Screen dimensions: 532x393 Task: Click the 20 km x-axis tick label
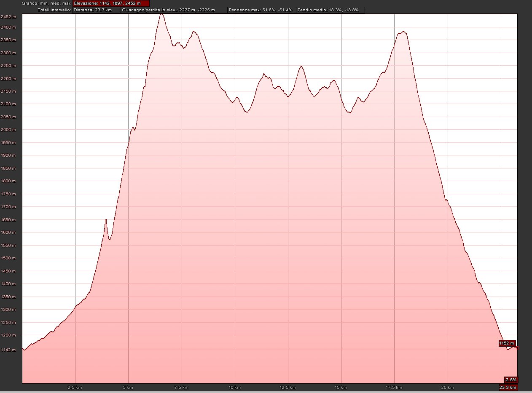coord(447,387)
